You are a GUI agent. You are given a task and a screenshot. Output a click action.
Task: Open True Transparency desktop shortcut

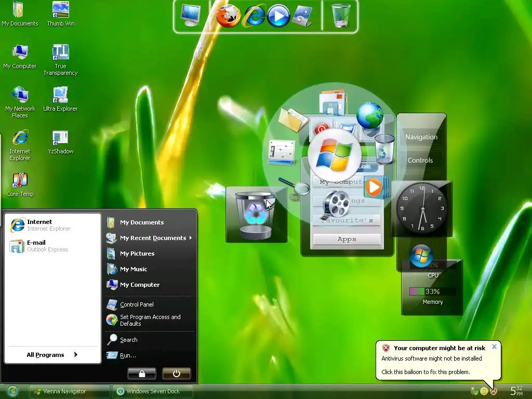pyautogui.click(x=60, y=60)
